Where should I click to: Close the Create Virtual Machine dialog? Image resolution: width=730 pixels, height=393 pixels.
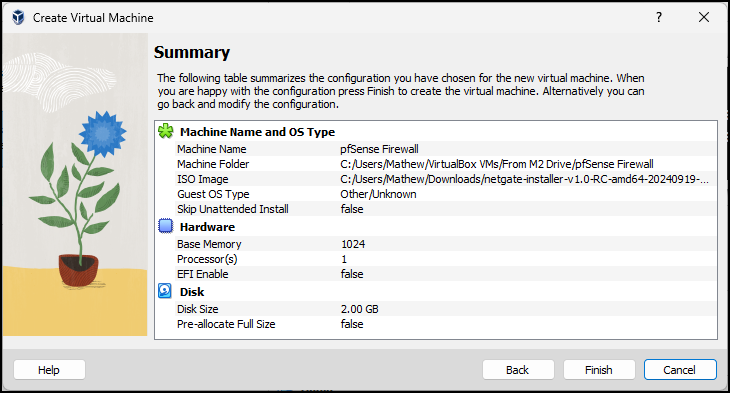tap(704, 17)
